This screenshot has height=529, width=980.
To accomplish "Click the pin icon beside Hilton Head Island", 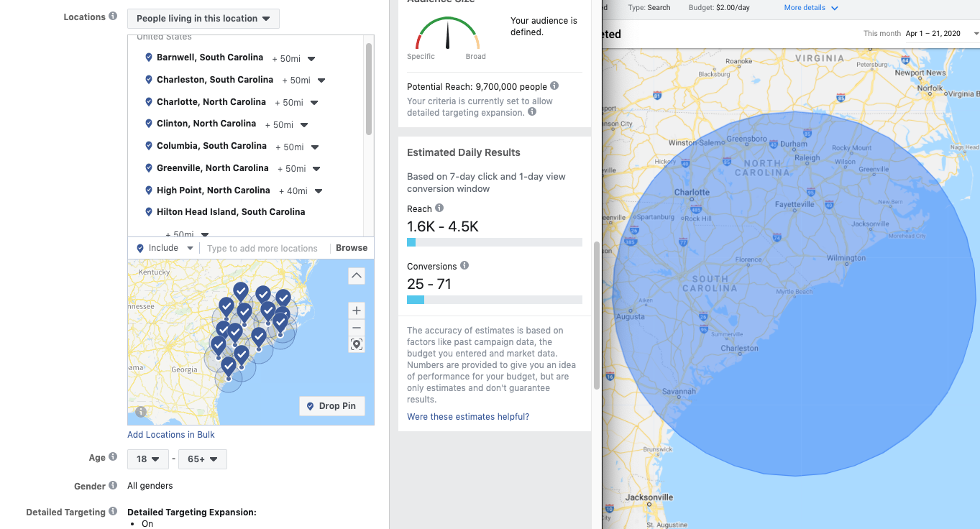I will 149,212.
